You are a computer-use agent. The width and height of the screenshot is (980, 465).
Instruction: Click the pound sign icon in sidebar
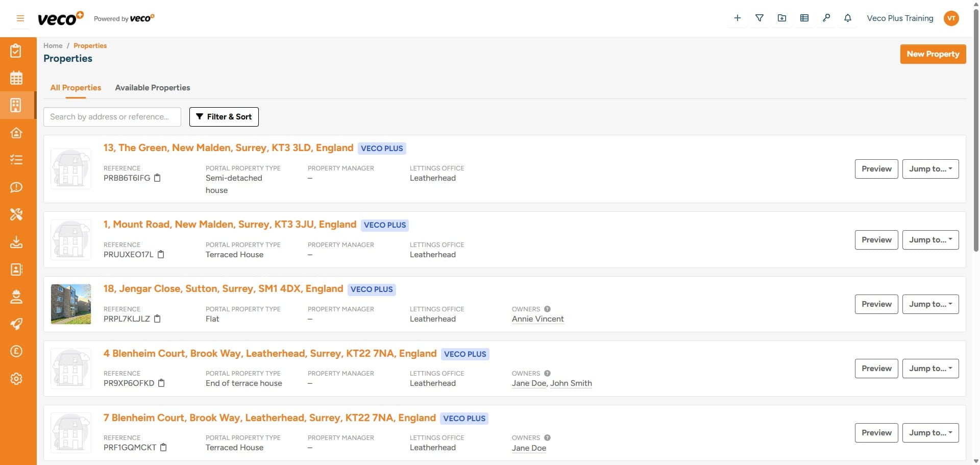pyautogui.click(x=16, y=351)
